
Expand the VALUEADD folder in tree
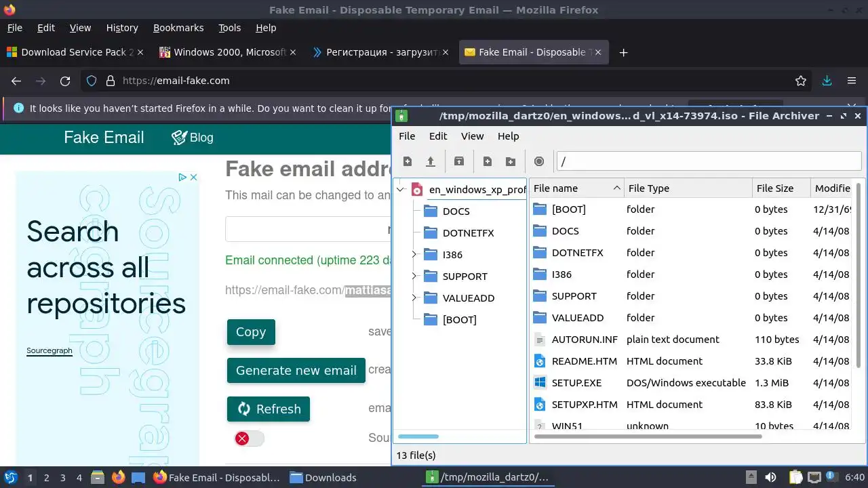(414, 298)
